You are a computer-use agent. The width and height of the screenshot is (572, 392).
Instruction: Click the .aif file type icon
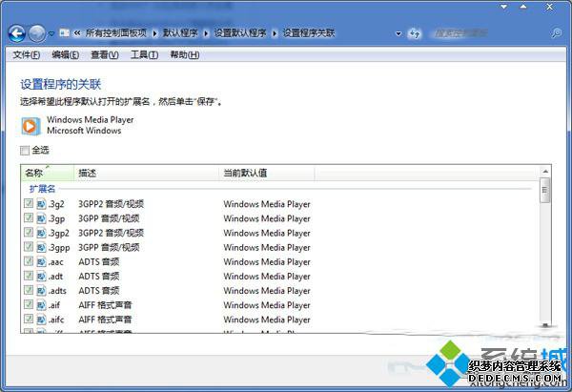41,305
